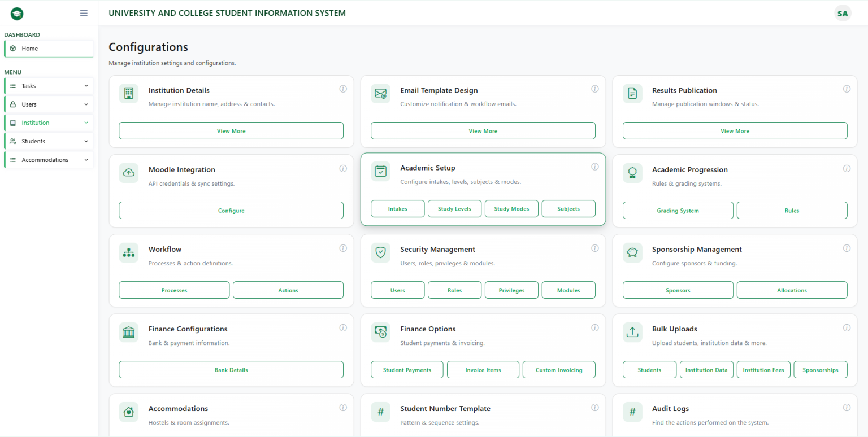The height and width of the screenshot is (437, 868).
Task: Click the Workflow hierarchy icon
Action: (x=129, y=253)
